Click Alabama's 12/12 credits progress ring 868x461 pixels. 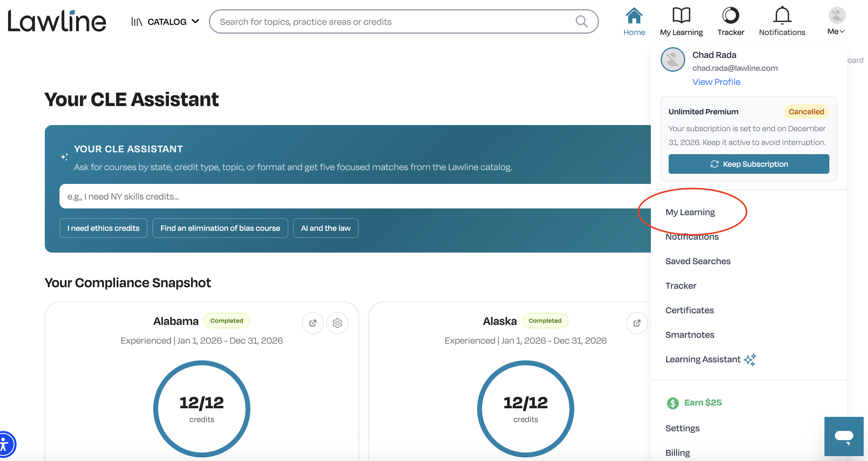[x=202, y=409]
